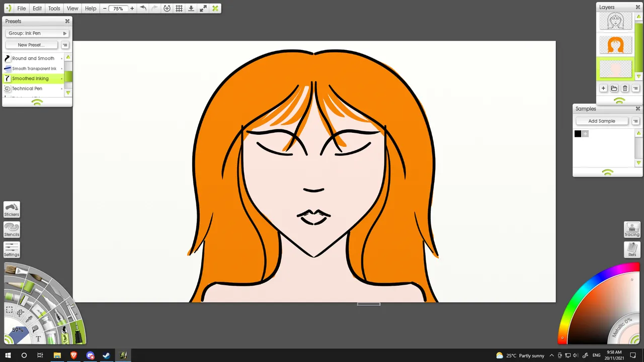Click the 75% zoom value field
This screenshot has width=644, height=362.
pos(118,9)
